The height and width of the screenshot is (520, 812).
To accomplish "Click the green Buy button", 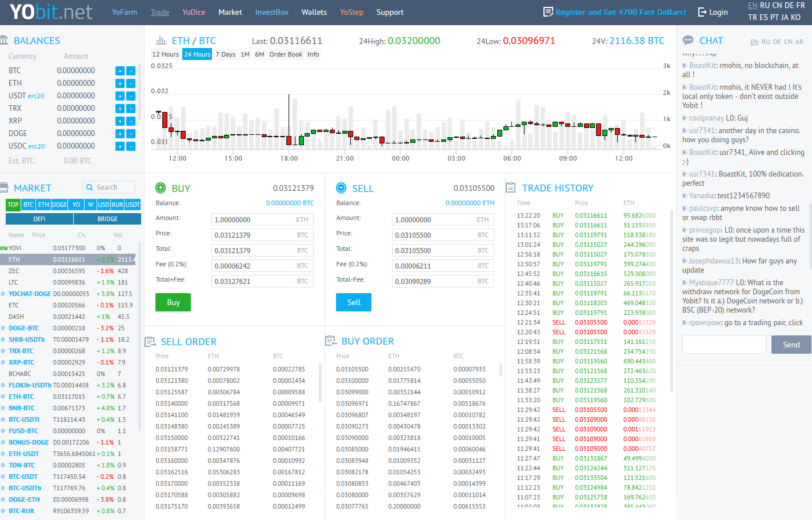I will (x=173, y=302).
